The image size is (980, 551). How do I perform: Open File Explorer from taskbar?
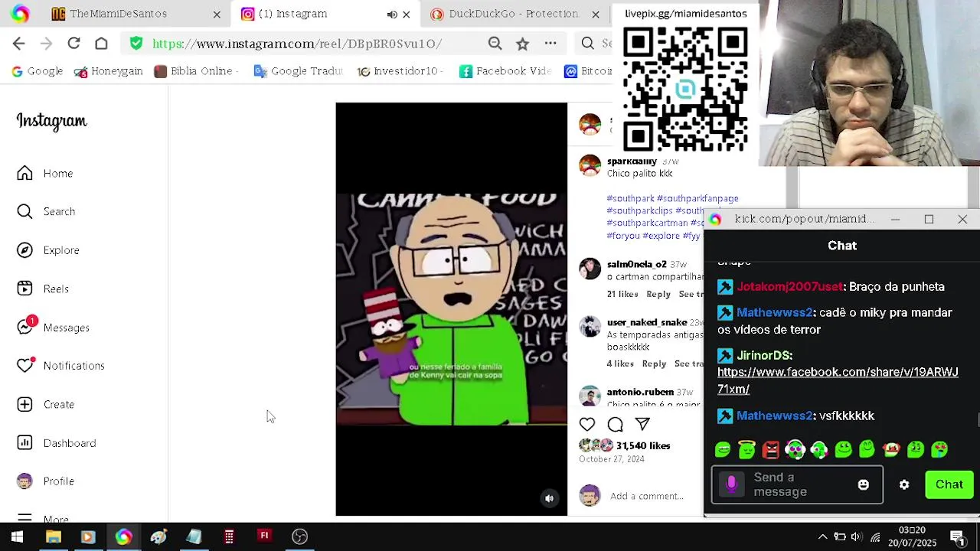pyautogui.click(x=53, y=537)
